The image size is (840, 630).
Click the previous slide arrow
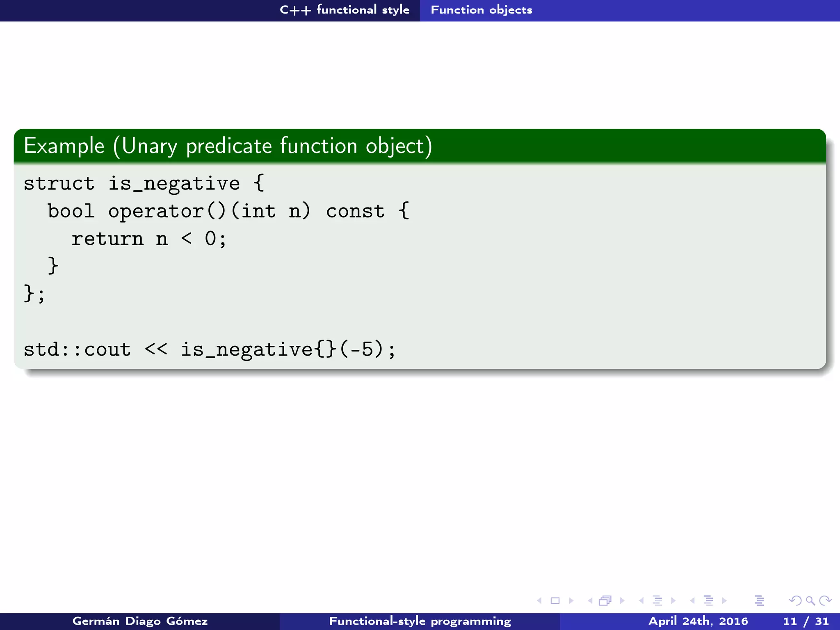[x=539, y=601]
